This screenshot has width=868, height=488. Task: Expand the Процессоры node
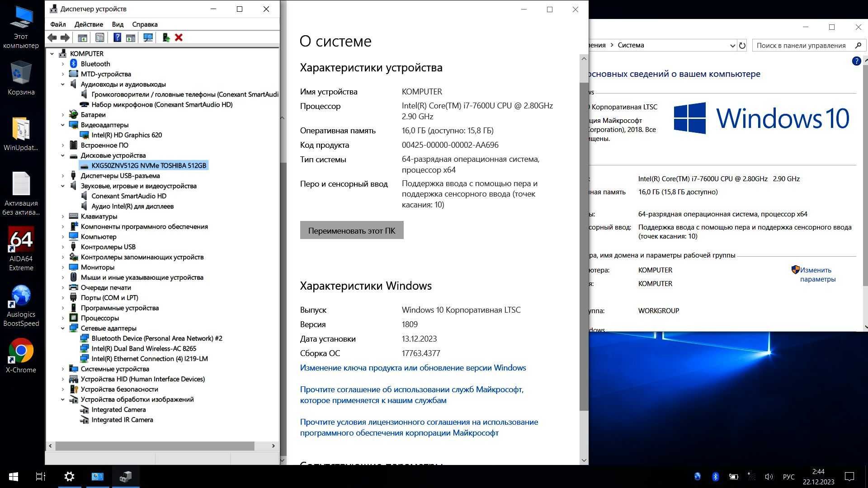[x=63, y=318]
